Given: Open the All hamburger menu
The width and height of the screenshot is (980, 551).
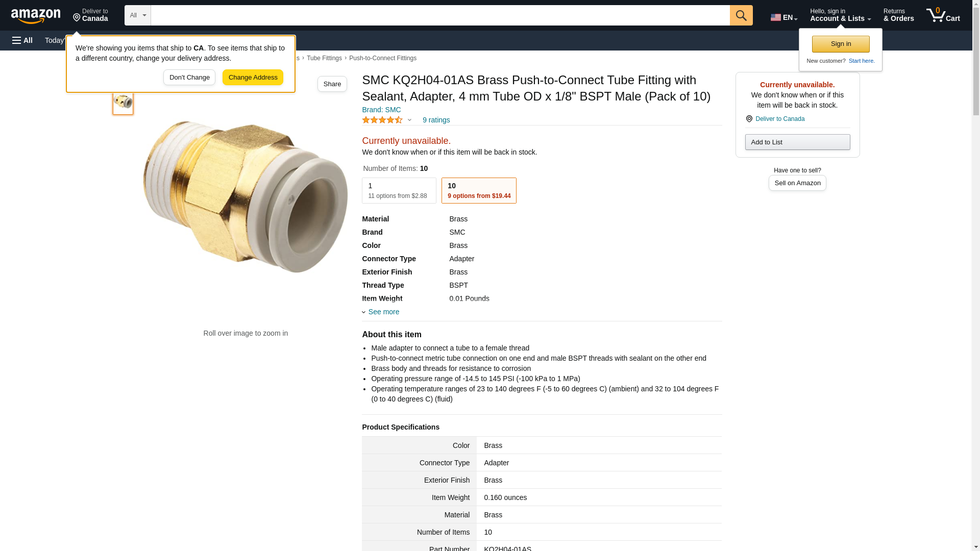Looking at the screenshot, I should coord(22,40).
